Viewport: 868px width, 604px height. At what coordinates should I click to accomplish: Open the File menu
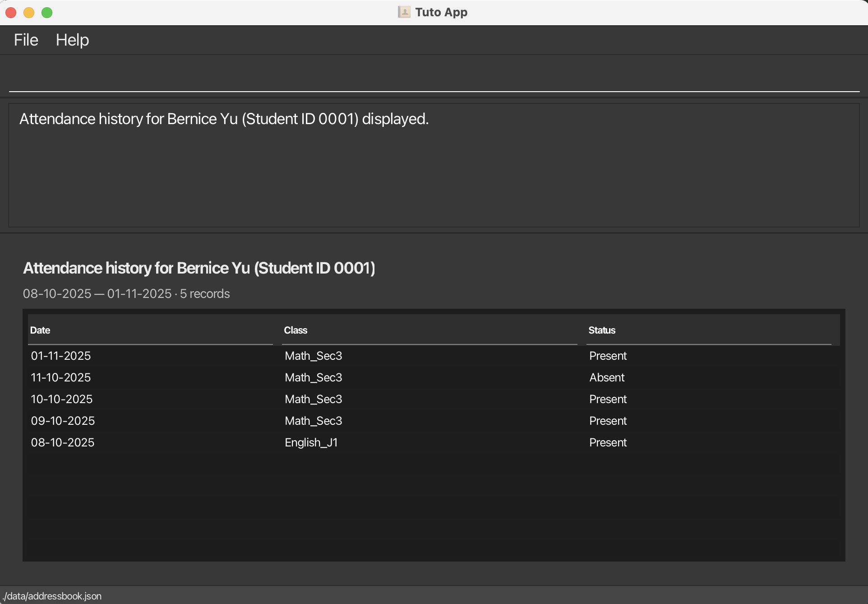(x=26, y=40)
